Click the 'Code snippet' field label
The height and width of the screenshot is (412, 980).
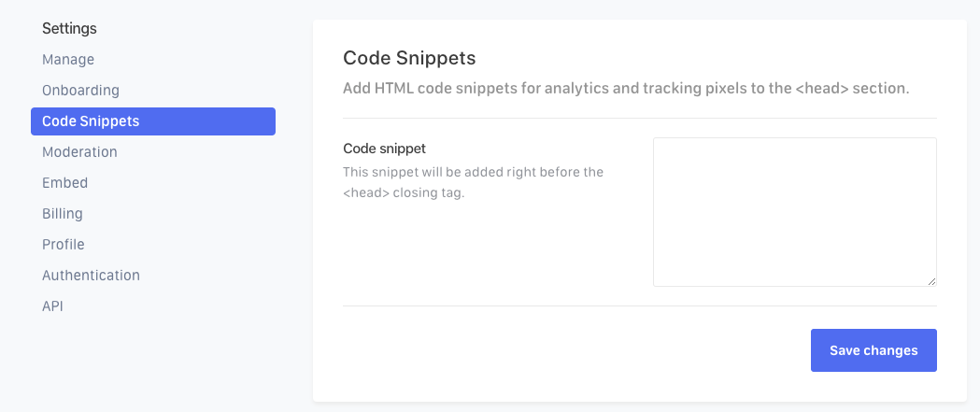click(x=385, y=149)
